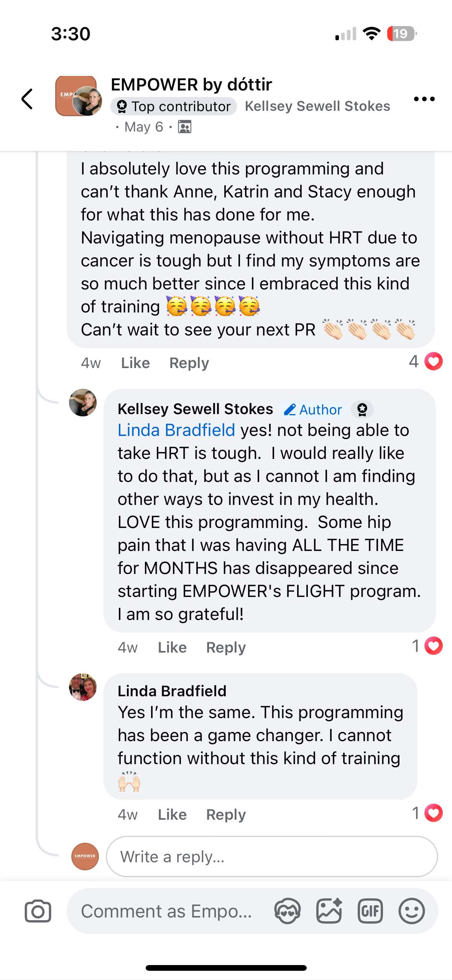This screenshot has height=980, width=452.
Task: Like Linda Bradfield's game changer reply
Action: (x=172, y=814)
